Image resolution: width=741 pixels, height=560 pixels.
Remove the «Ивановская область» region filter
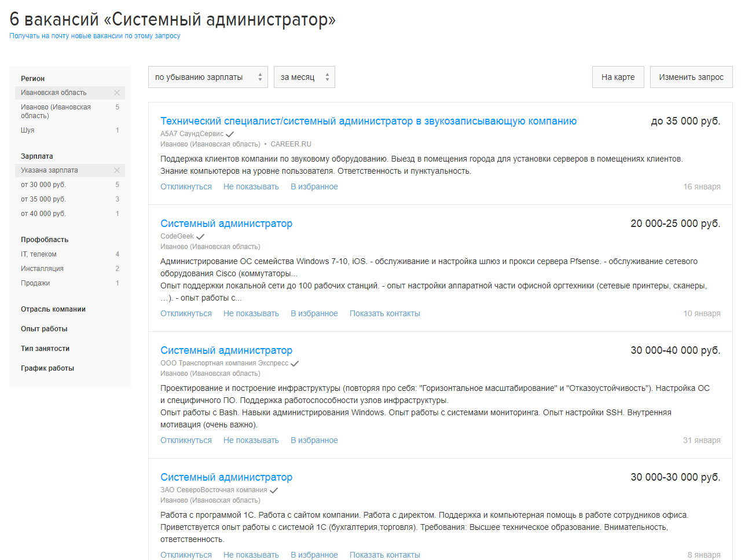[x=117, y=93]
